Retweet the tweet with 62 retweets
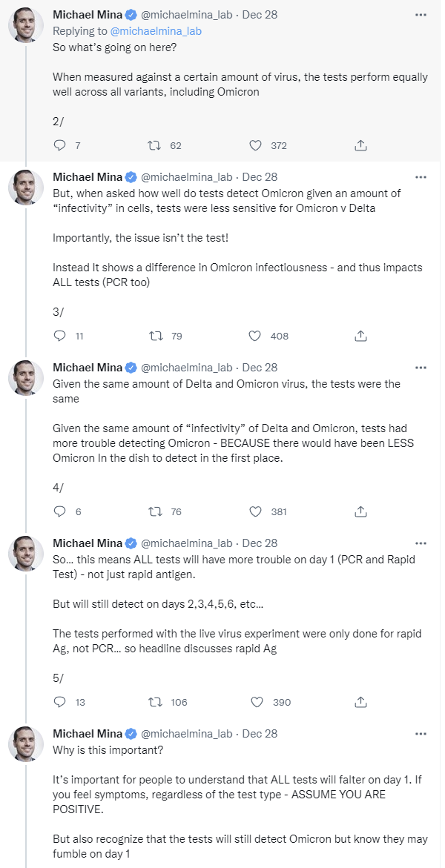 (x=156, y=145)
